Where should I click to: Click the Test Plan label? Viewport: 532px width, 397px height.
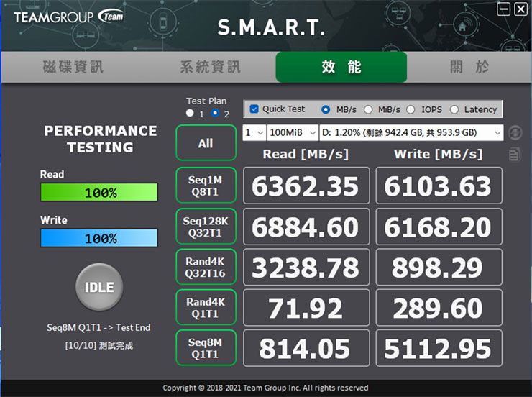206,101
